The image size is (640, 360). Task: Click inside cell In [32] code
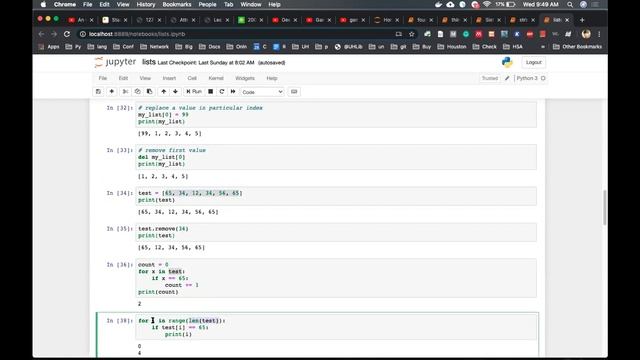point(336,115)
